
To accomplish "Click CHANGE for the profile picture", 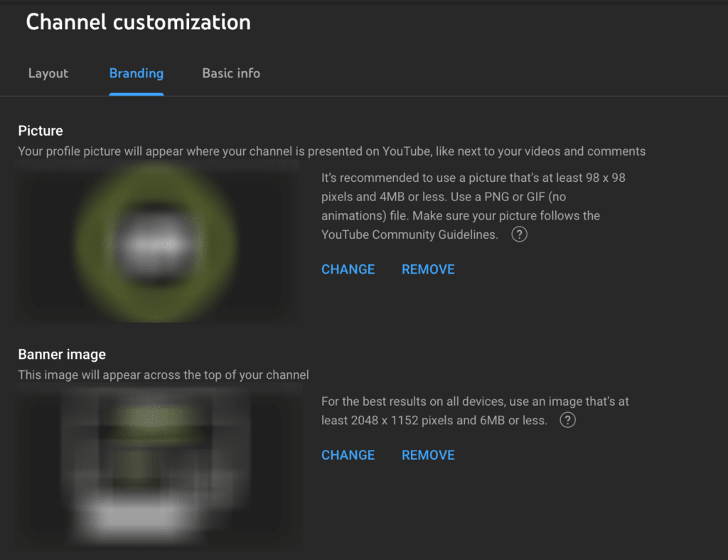I will [x=348, y=269].
